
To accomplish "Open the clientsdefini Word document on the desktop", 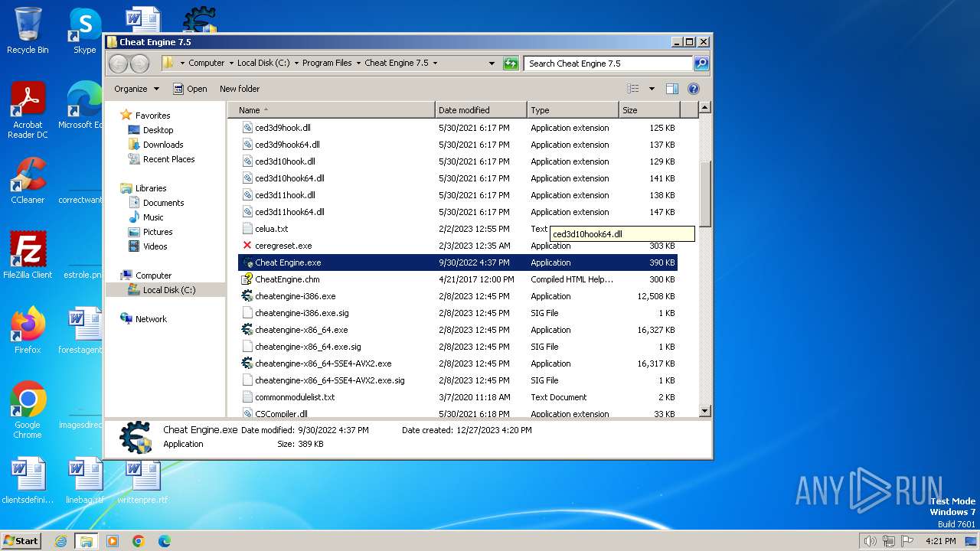I will tap(28, 481).
